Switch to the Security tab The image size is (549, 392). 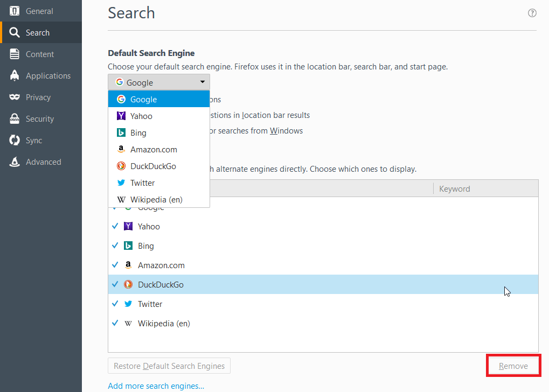click(x=41, y=118)
